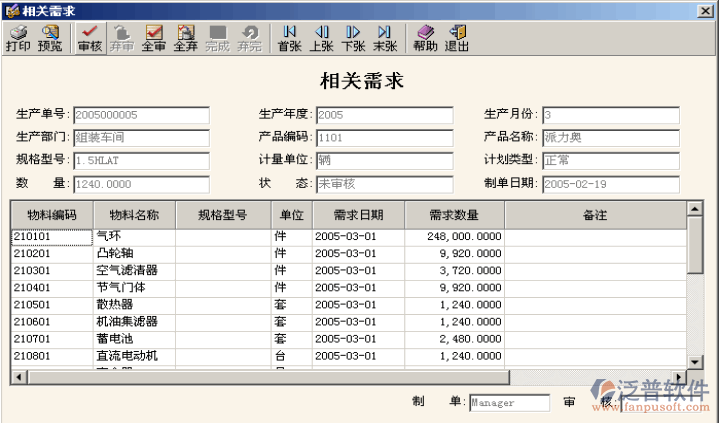Viewport: 720px width, 423px height.
Task: Open 预览 (Preview) from the toolbar
Action: pyautogui.click(x=49, y=38)
